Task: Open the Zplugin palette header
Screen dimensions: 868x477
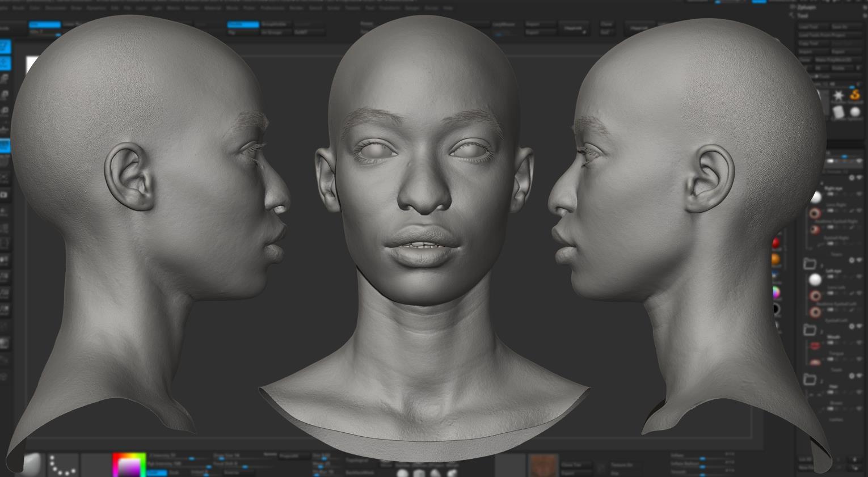Action: [806, 7]
